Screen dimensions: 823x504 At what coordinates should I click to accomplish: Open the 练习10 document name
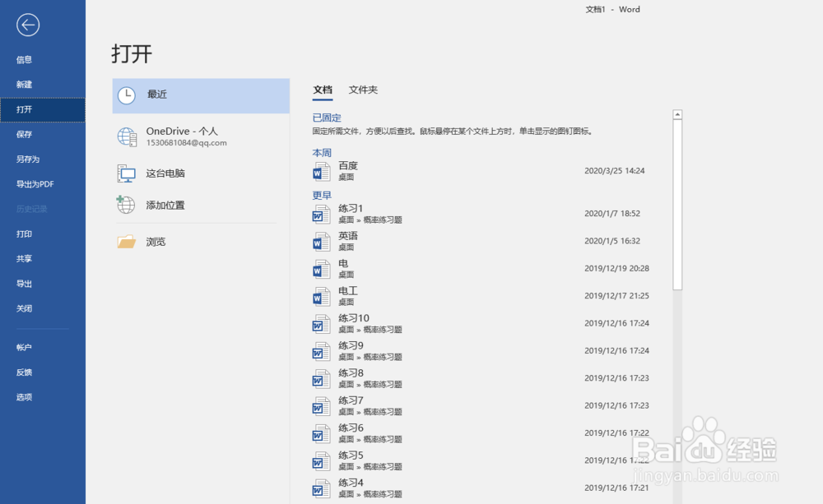pyautogui.click(x=354, y=318)
